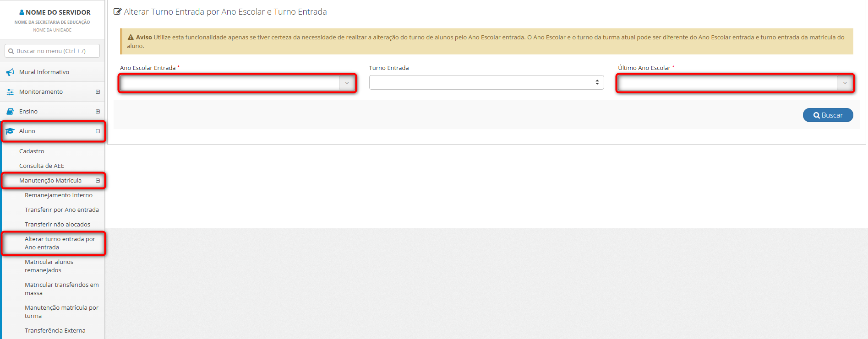The image size is (868, 339).
Task: Open Consulta de AEE menu item
Action: [x=42, y=166]
